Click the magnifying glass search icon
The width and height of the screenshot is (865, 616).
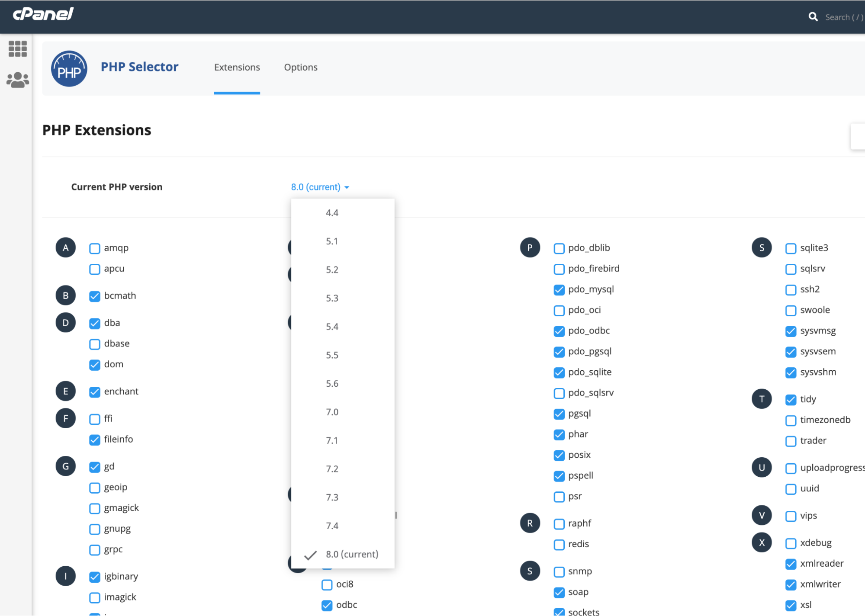tap(813, 17)
